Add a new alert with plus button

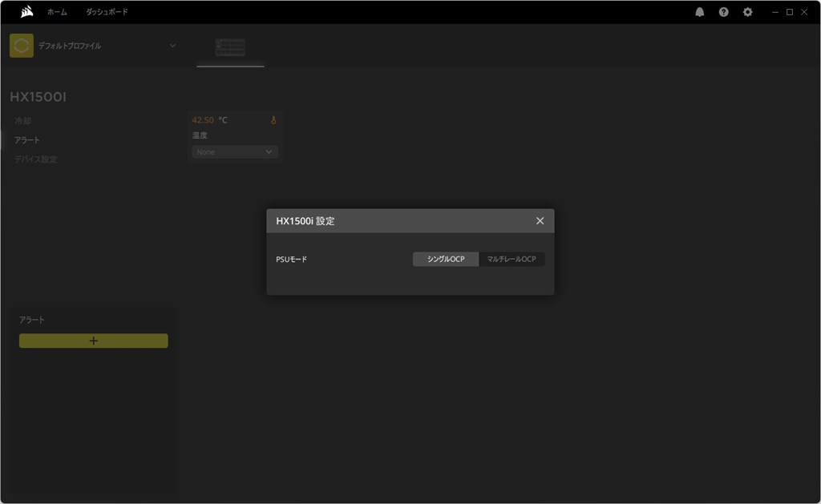point(94,341)
